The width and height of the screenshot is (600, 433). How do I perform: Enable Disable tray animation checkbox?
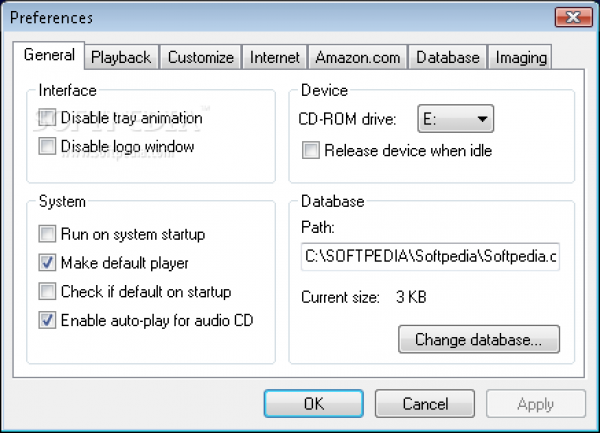[x=47, y=118]
